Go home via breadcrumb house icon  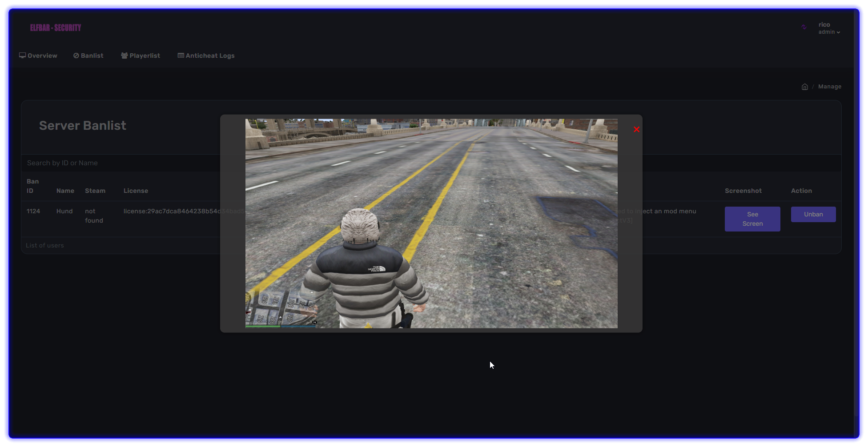click(x=804, y=87)
